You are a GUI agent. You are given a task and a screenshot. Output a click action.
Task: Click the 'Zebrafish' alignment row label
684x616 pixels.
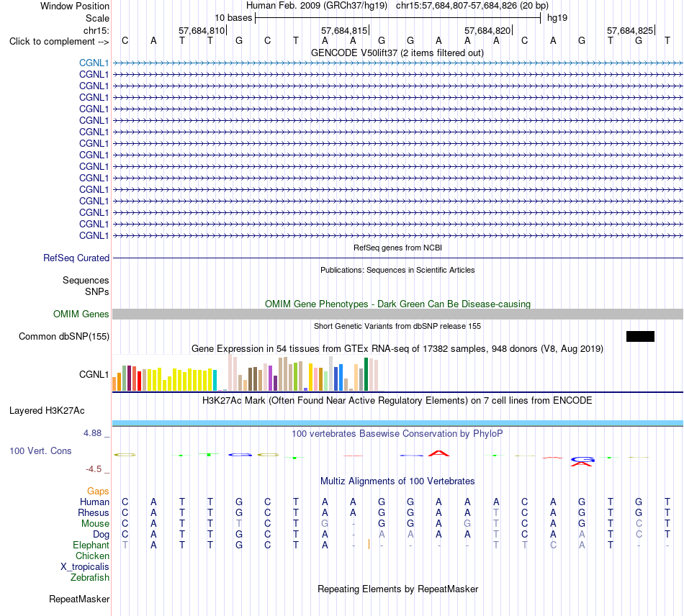(90, 577)
